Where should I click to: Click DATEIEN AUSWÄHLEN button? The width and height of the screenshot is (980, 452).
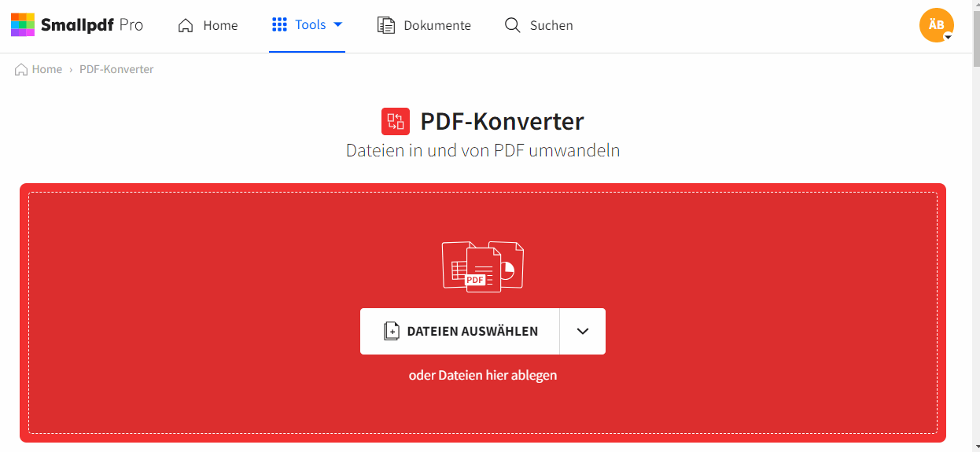(x=460, y=331)
